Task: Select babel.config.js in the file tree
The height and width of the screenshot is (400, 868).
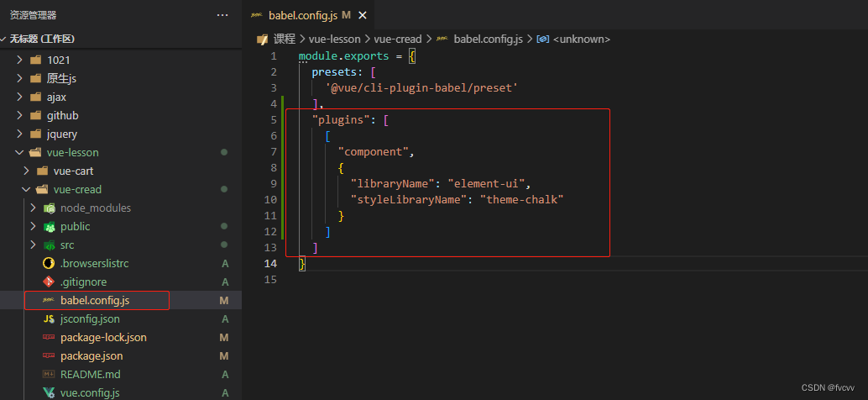Action: pyautogui.click(x=95, y=300)
